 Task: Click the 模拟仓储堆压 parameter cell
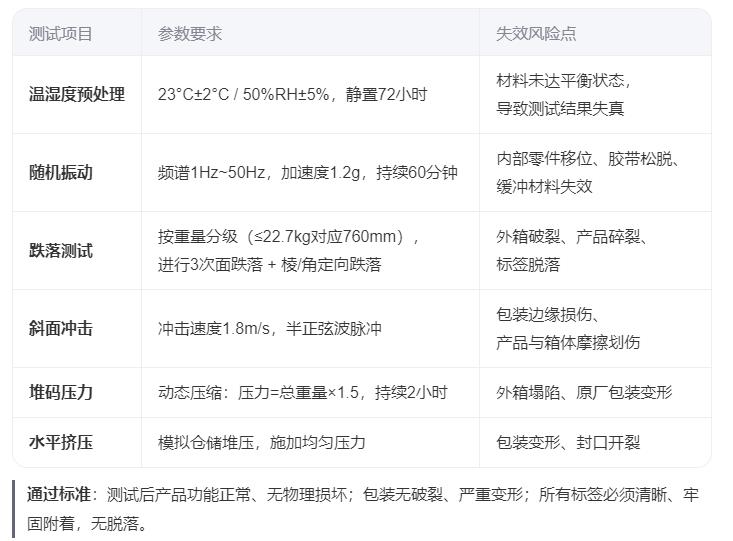(x=261, y=442)
